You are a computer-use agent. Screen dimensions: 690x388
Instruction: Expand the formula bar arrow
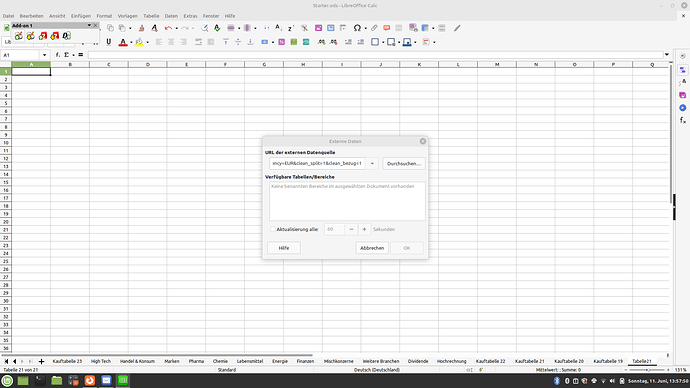tap(667, 55)
